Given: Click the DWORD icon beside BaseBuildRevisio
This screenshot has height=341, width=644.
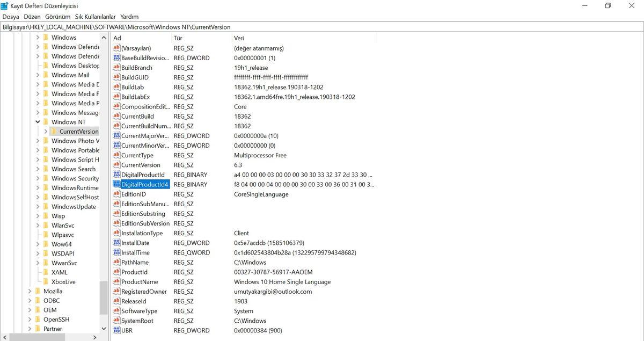Looking at the screenshot, I should pyautogui.click(x=116, y=57).
